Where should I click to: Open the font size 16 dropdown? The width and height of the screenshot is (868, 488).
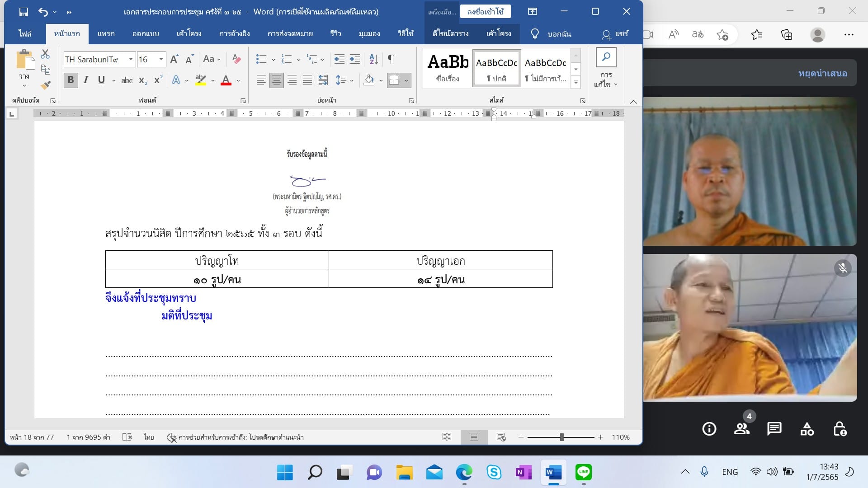(161, 59)
